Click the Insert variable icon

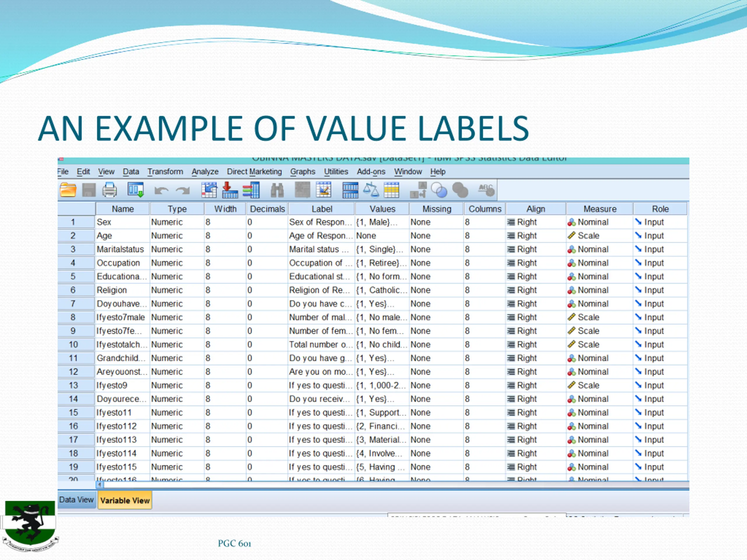[324, 190]
